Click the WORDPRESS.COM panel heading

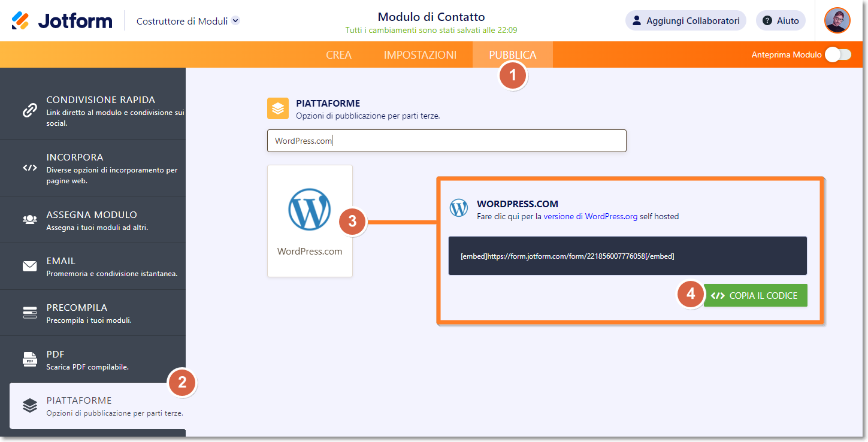click(x=518, y=204)
